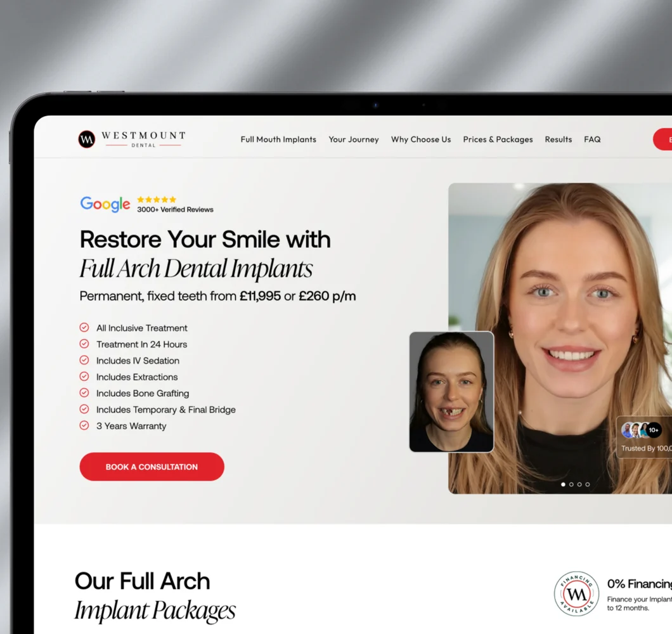Select the first carousel dot
Screen dimensions: 672x634
pos(563,484)
